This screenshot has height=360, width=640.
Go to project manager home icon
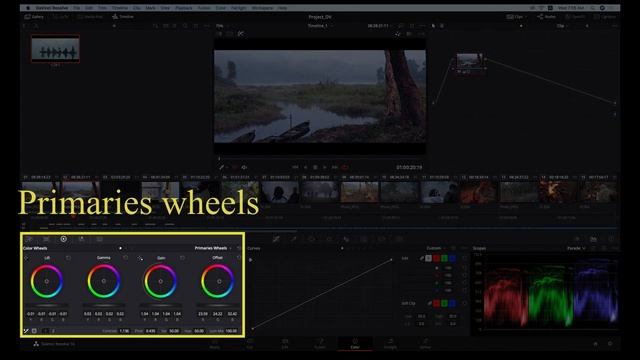click(596, 344)
